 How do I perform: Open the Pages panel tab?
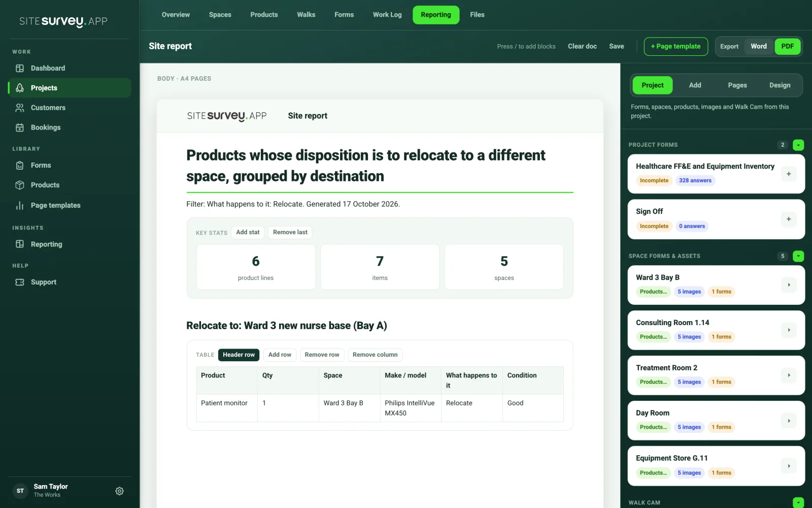coord(737,85)
